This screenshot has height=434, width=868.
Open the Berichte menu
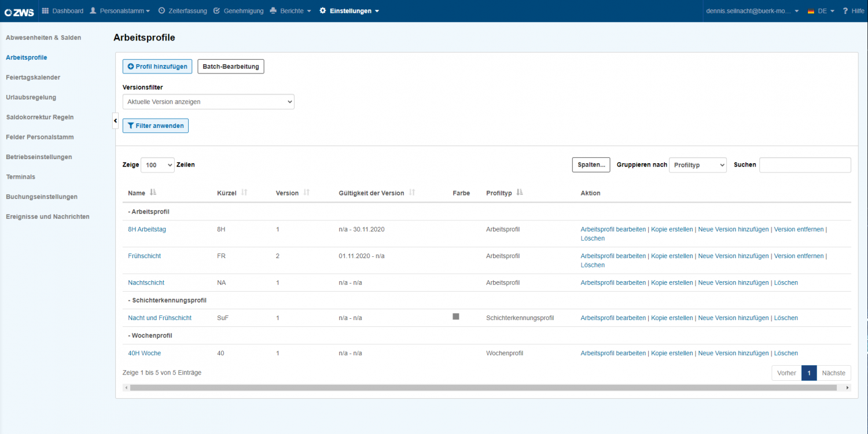[290, 11]
